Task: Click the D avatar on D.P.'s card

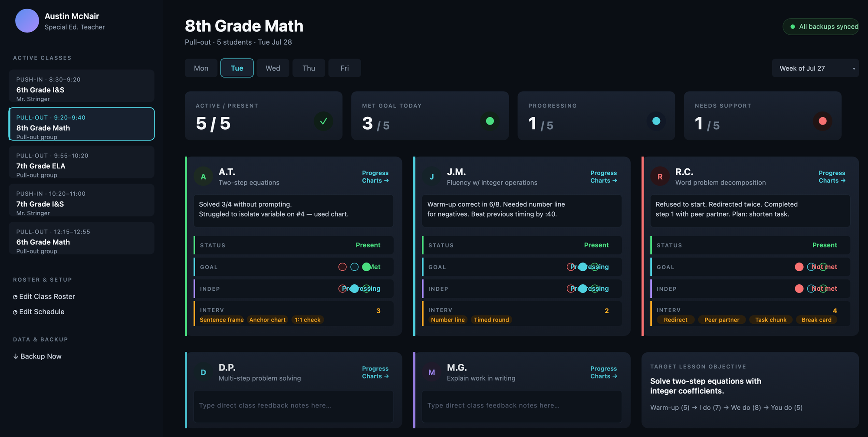Action: (x=203, y=372)
